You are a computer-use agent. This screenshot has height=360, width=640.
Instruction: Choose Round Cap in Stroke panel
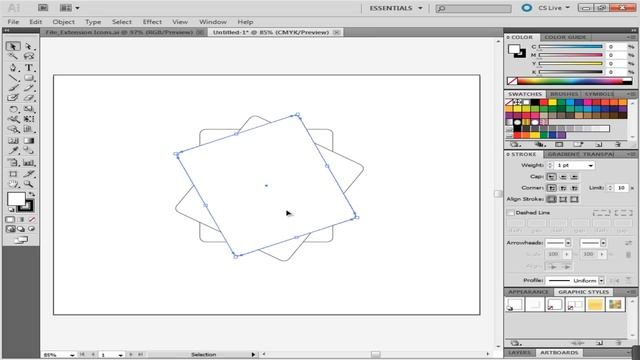(x=563, y=177)
